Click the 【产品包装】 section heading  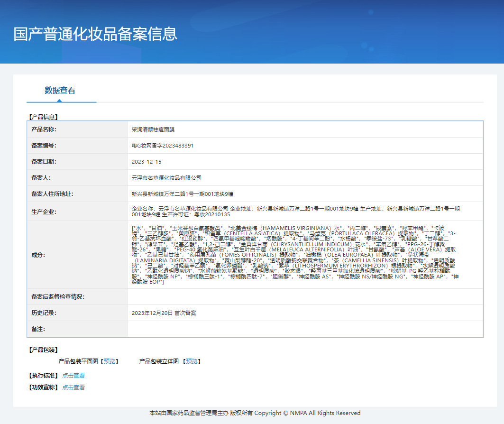(44, 350)
